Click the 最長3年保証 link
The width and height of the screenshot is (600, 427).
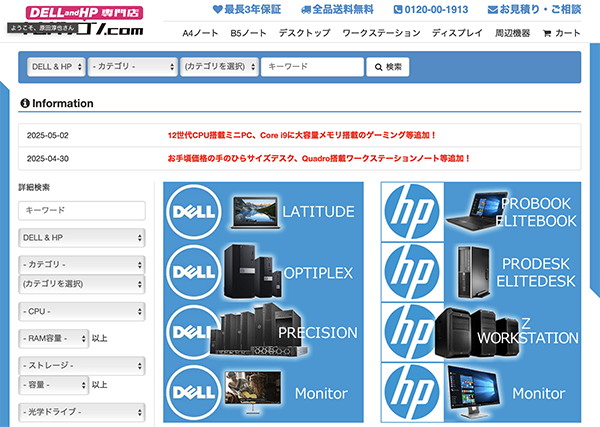pos(247,10)
